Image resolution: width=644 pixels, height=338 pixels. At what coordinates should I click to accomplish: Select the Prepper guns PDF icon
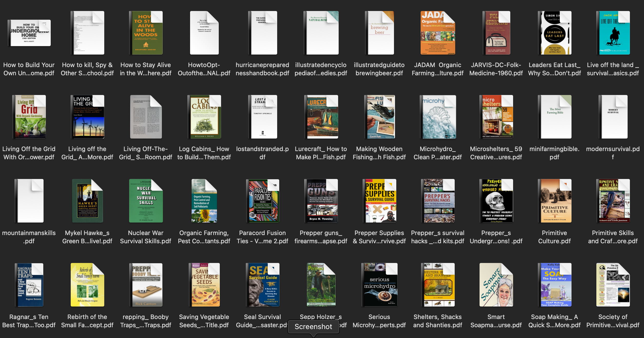click(x=321, y=201)
